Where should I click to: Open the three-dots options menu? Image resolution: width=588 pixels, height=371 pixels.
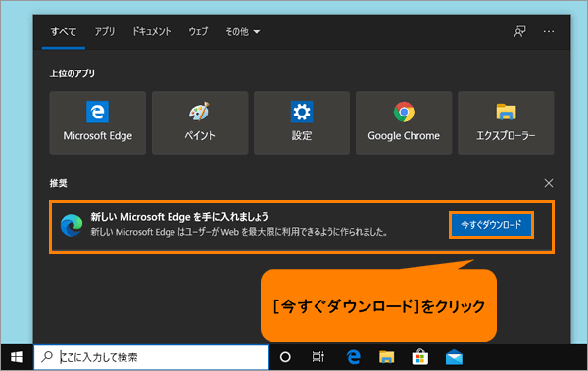(x=549, y=32)
